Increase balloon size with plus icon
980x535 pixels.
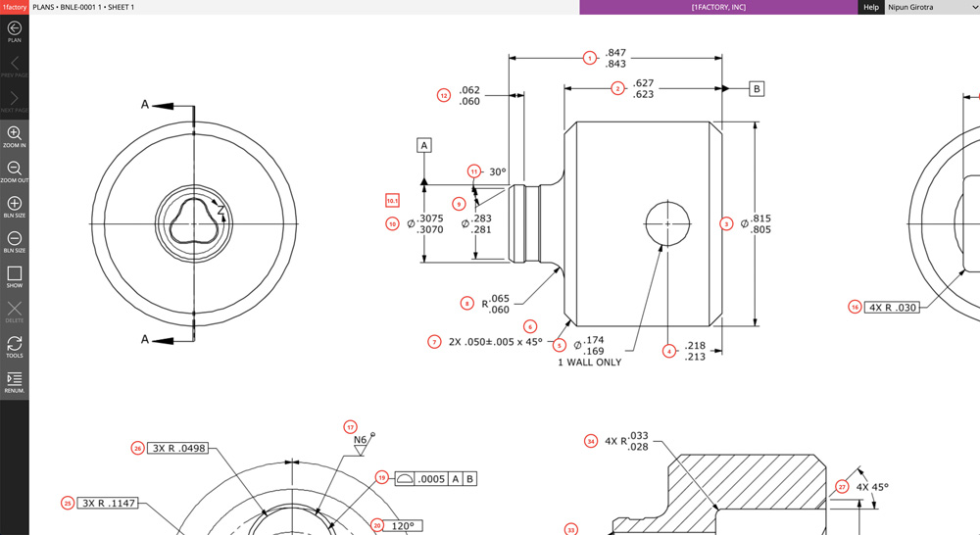(x=15, y=207)
